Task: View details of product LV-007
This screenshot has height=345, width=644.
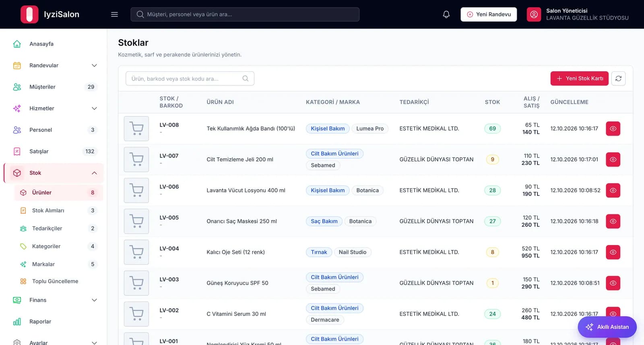Action: pos(613,160)
